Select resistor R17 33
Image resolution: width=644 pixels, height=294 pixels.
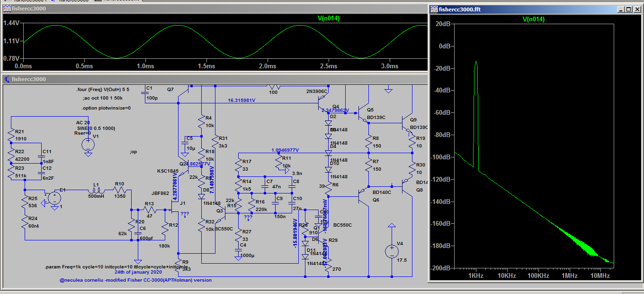pos(238,165)
